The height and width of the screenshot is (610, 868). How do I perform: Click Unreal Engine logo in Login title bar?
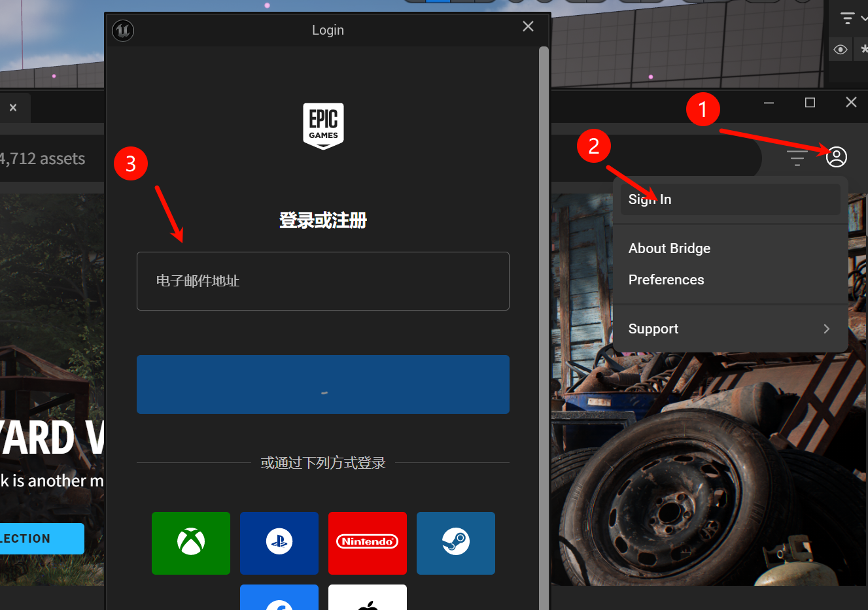click(123, 30)
